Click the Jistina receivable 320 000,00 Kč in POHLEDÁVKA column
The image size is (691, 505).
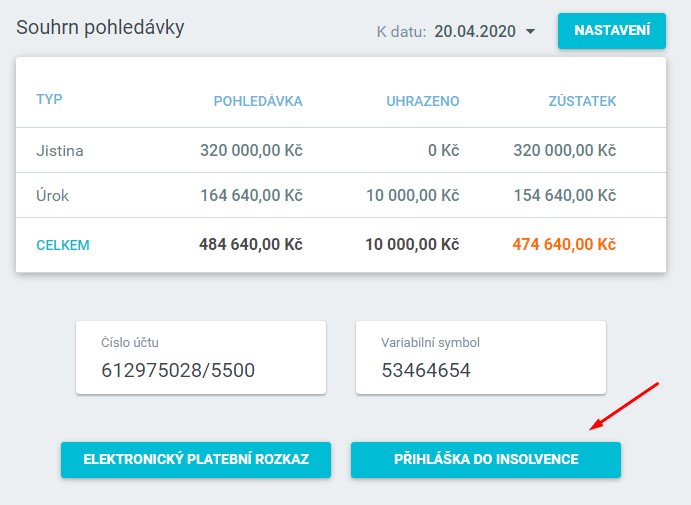coord(251,151)
